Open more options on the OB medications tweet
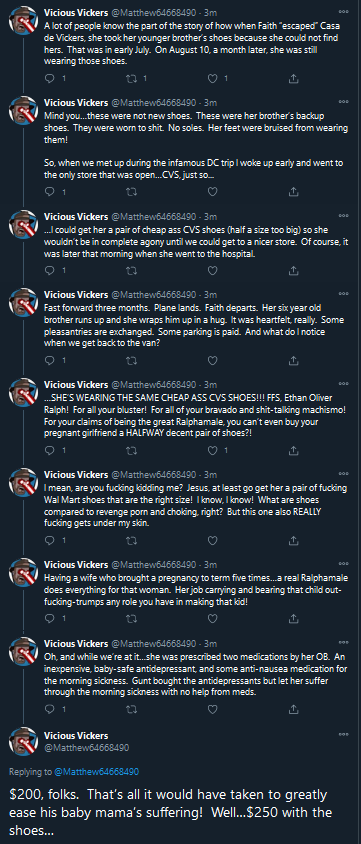 point(343,642)
